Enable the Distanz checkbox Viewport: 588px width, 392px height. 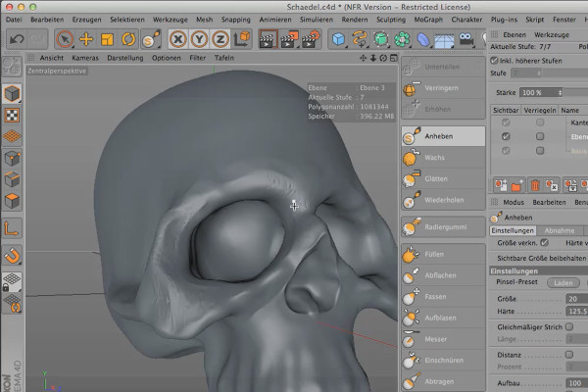569,355
